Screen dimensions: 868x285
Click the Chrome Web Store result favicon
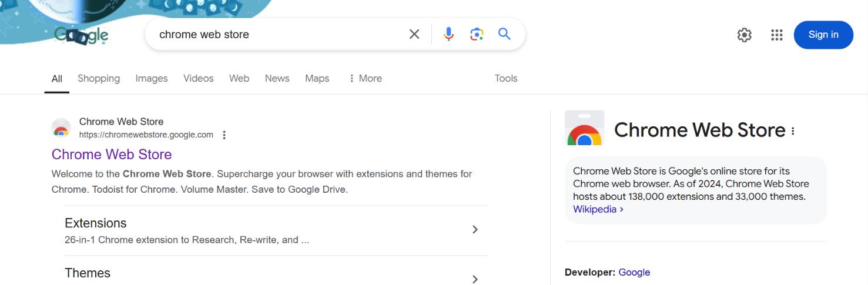61,128
